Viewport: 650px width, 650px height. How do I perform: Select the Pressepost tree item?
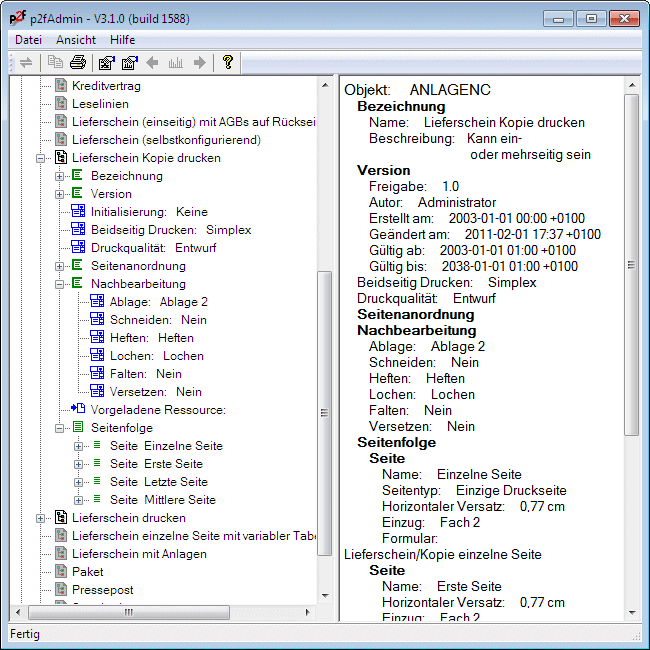click(102, 590)
